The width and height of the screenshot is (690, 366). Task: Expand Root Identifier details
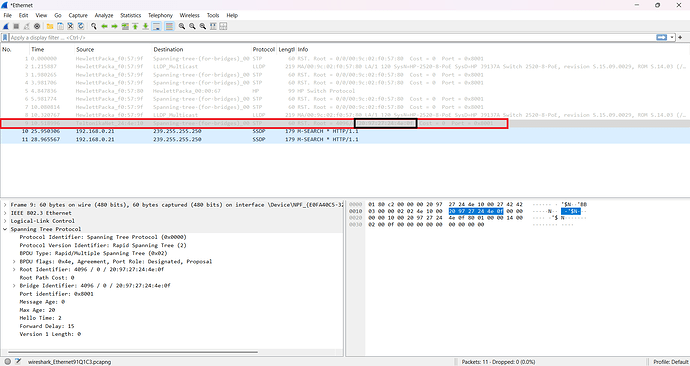point(15,269)
